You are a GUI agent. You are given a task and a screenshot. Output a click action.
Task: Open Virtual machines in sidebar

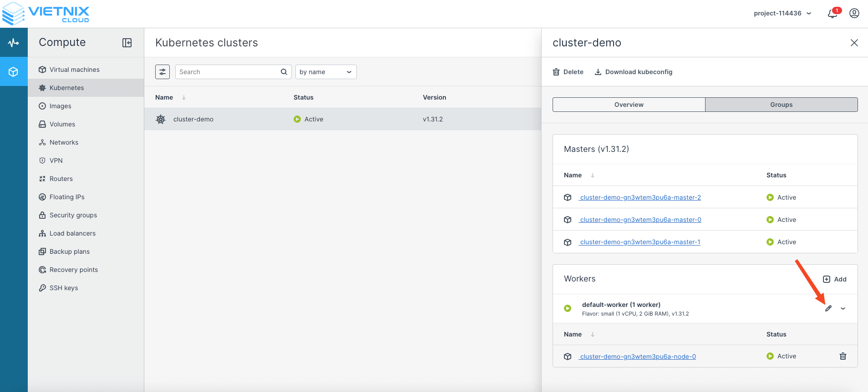tap(74, 70)
